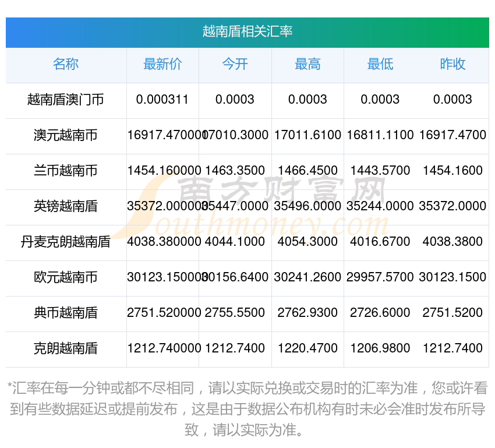Screen dimensions: 495x448
Task: Open the 克朗越南盾 row name
Action: (66, 348)
